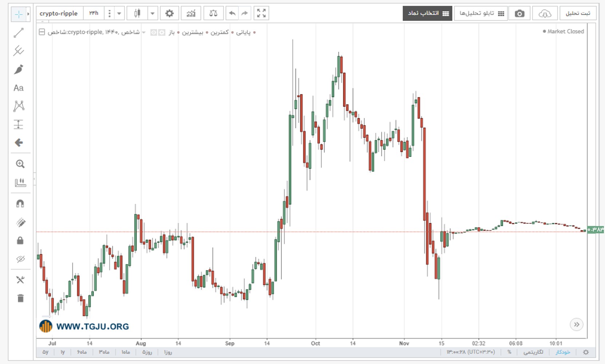Viewport: 605px width, 364px height.
Task: Open the legend series dropdown arrow
Action: click(144, 32)
